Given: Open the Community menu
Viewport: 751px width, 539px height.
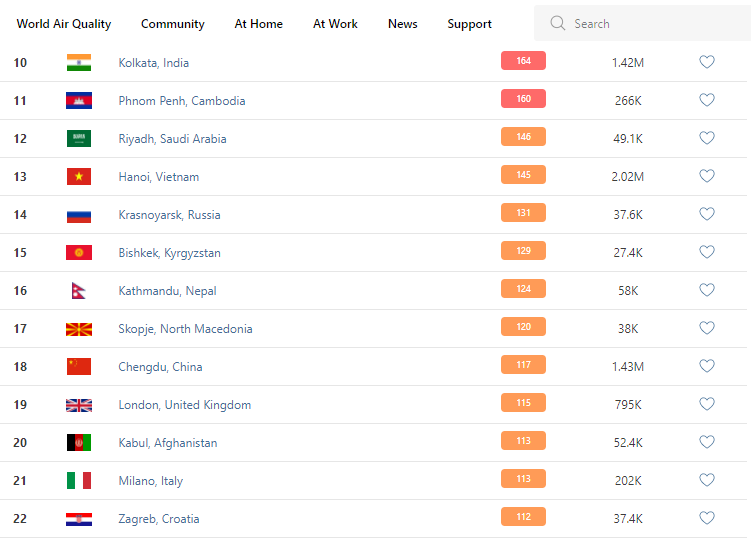Looking at the screenshot, I should pos(173,24).
